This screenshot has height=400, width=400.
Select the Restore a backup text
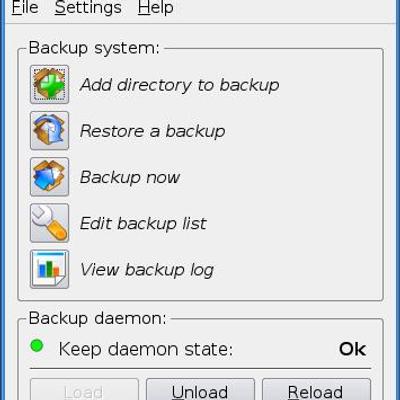153,131
